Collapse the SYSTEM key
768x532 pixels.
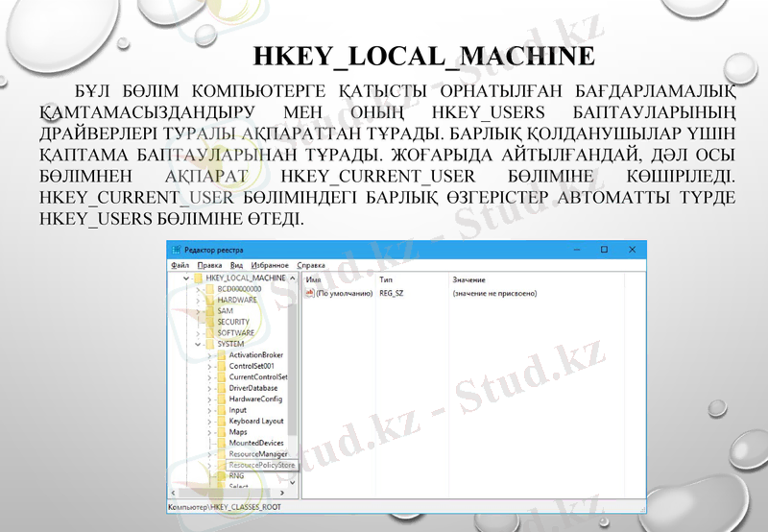point(198,344)
